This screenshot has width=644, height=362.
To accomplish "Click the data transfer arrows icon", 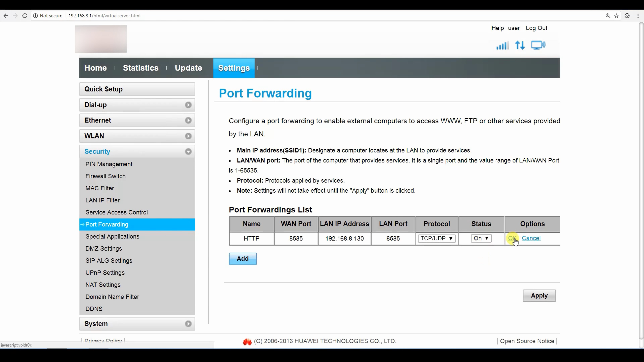I will [520, 45].
